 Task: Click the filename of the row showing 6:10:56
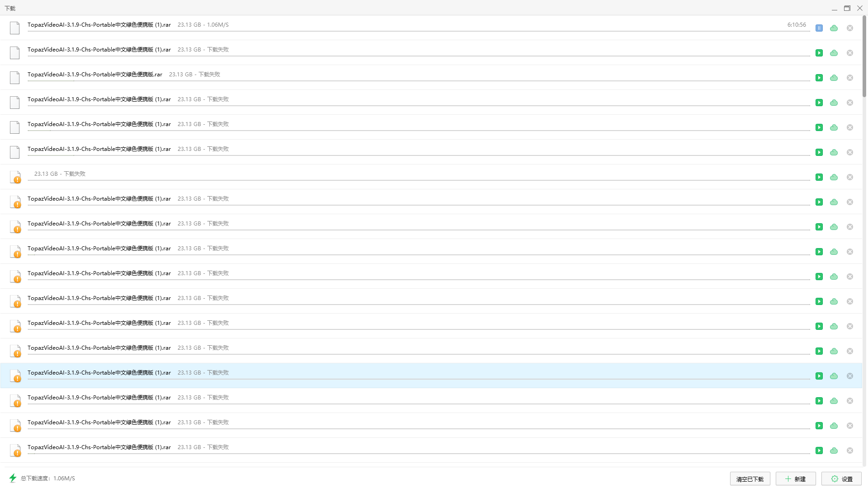pos(99,25)
